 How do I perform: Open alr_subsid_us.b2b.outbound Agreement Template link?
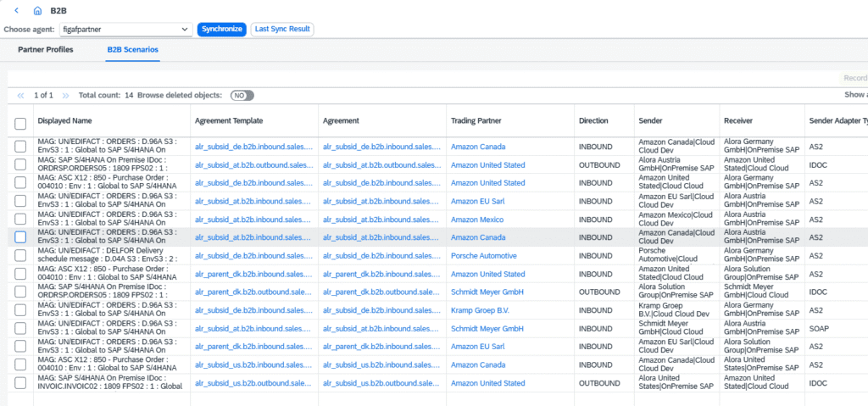pos(253,383)
